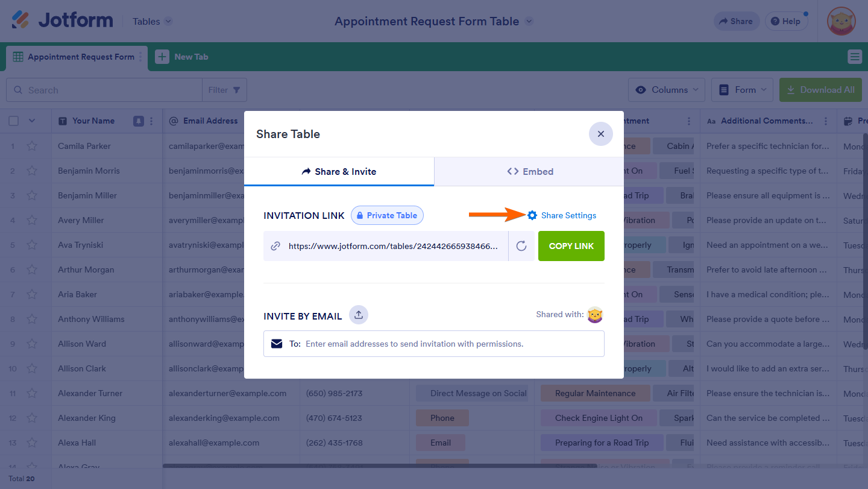
Task: Open the Tables product dropdown
Action: coord(153,21)
